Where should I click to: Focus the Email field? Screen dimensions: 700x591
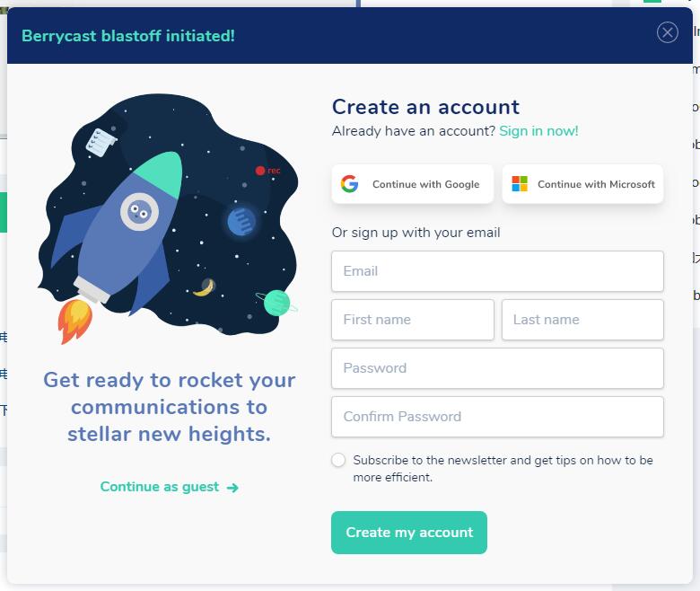click(497, 271)
